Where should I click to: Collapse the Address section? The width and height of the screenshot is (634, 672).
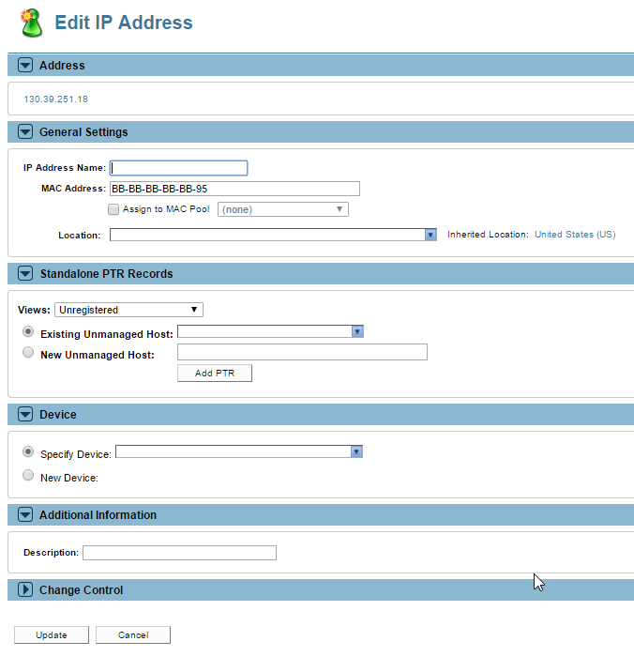coord(25,65)
